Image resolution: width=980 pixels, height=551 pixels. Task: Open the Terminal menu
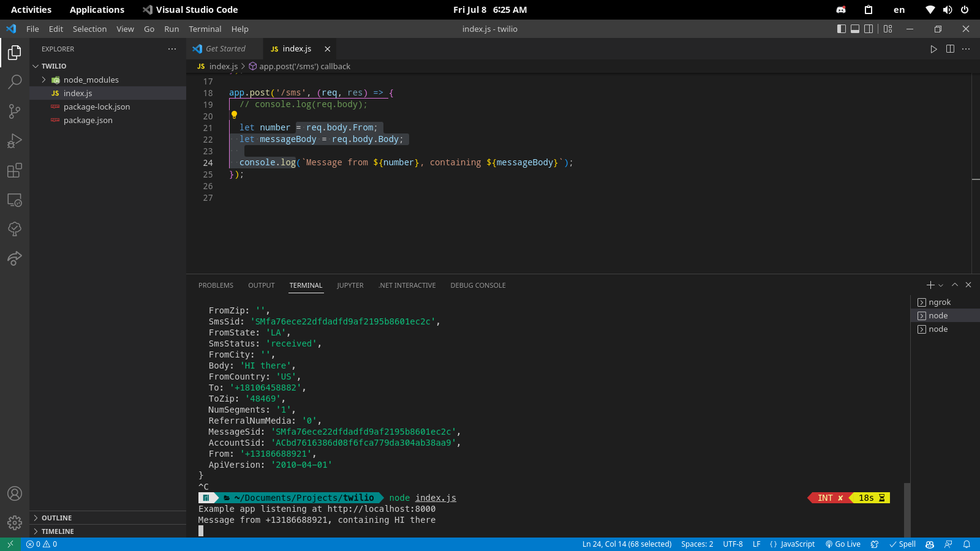[x=205, y=29]
